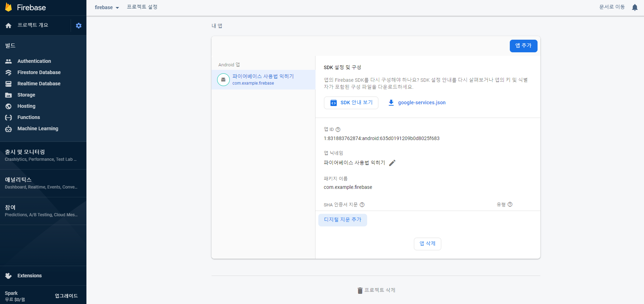Click the Android app round icon
The width and height of the screenshot is (644, 304).
point(223,80)
